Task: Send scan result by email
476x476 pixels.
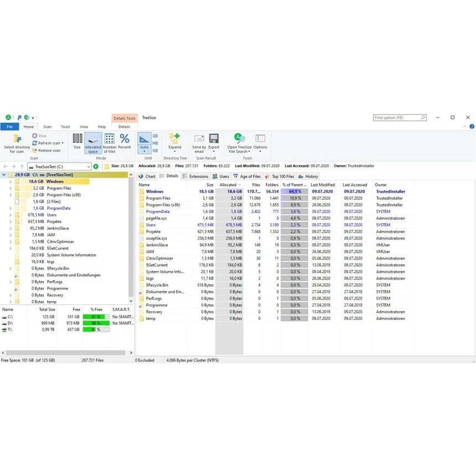Action: coord(199,138)
